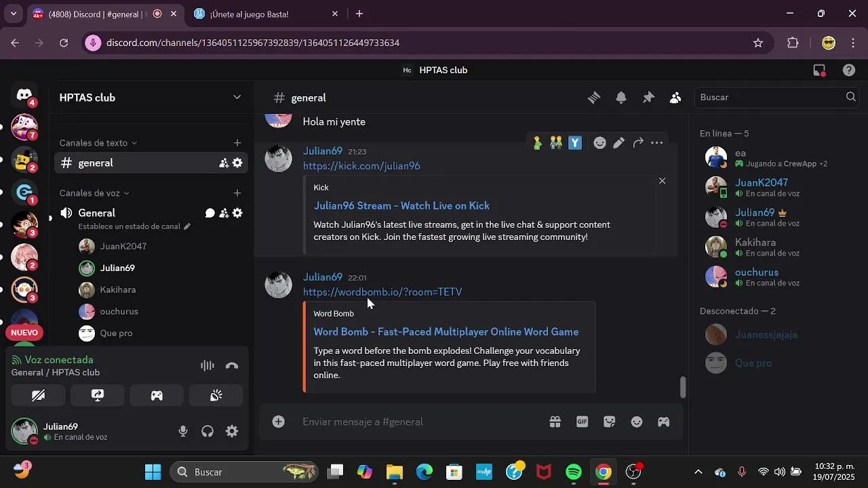Open the sticker picker
Screen dimensions: 868x488
tap(610, 422)
